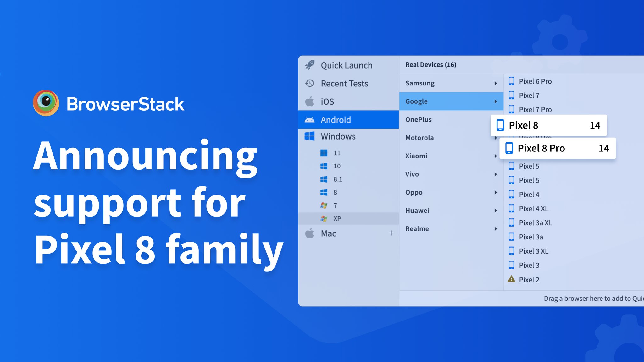Click the phone icon beside Pixel 3a XL

click(x=512, y=222)
